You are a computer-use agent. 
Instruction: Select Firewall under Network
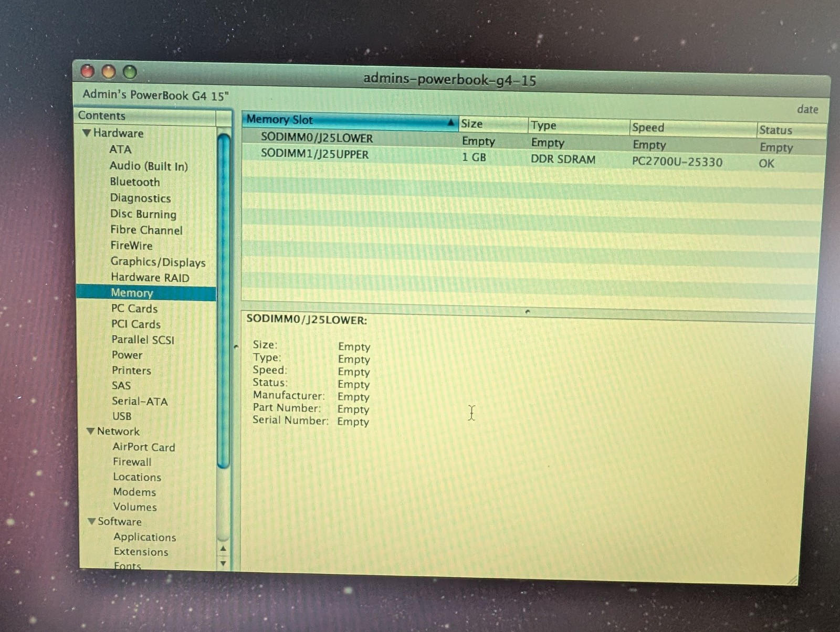coord(132,462)
